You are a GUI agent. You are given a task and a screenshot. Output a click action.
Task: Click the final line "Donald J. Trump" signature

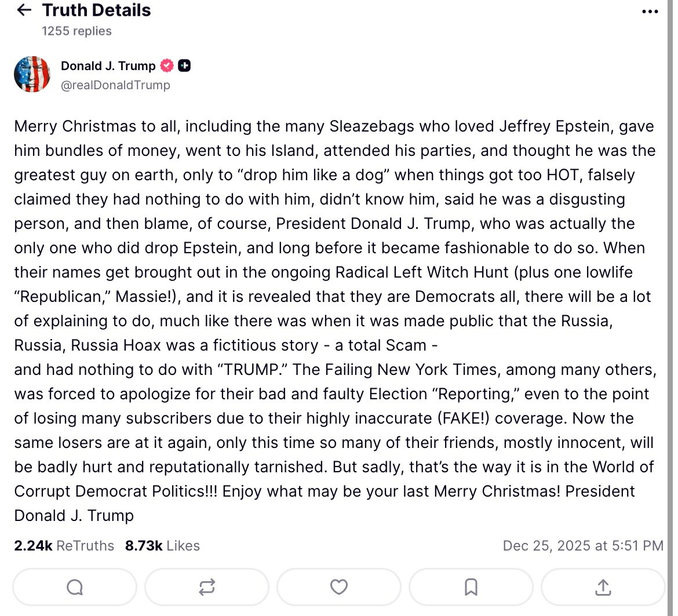pyautogui.click(x=74, y=516)
